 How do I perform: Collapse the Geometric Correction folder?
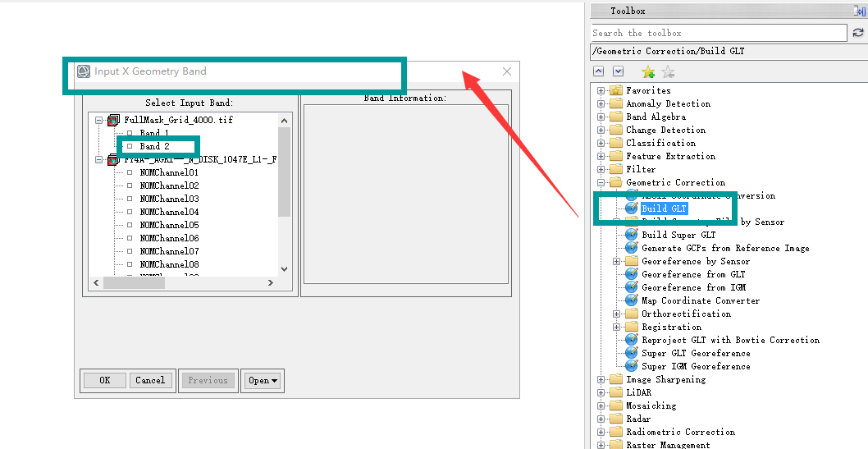pos(601,183)
